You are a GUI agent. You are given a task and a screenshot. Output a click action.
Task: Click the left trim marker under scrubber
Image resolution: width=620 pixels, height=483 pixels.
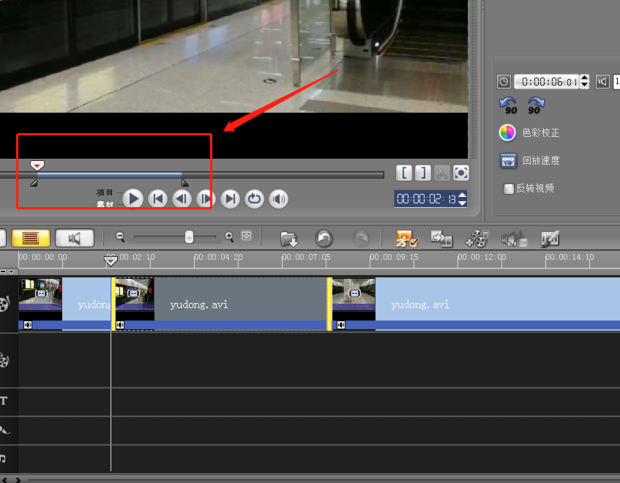(34, 183)
